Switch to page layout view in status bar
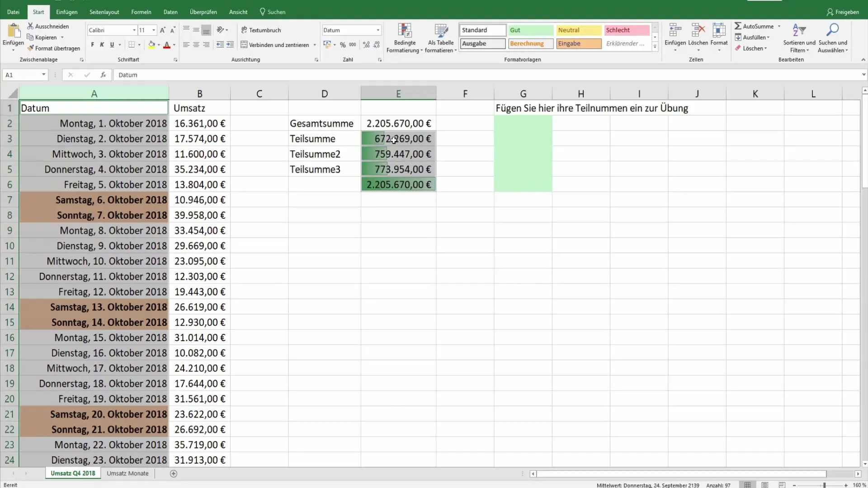868x488 pixels. pyautogui.click(x=765, y=485)
